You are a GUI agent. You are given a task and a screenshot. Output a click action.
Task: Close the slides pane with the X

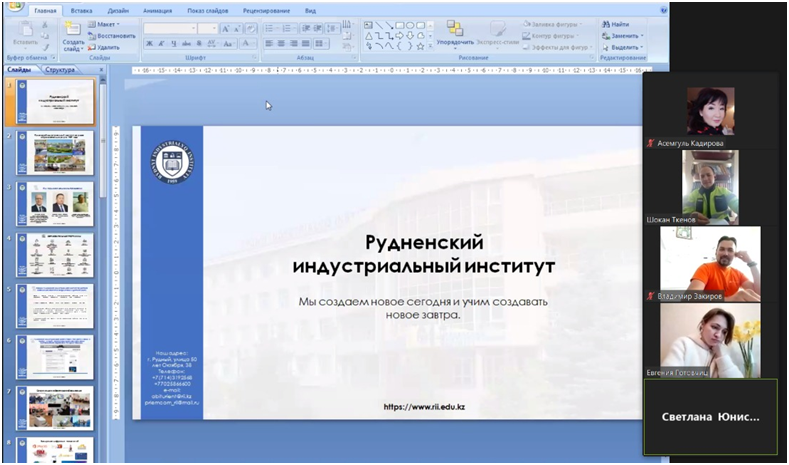[x=101, y=70]
